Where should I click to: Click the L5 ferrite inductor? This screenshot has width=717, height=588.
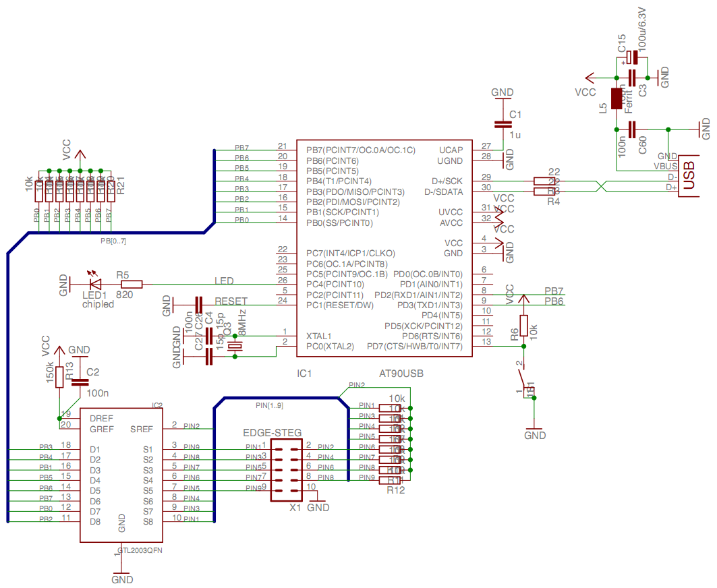coord(616,98)
